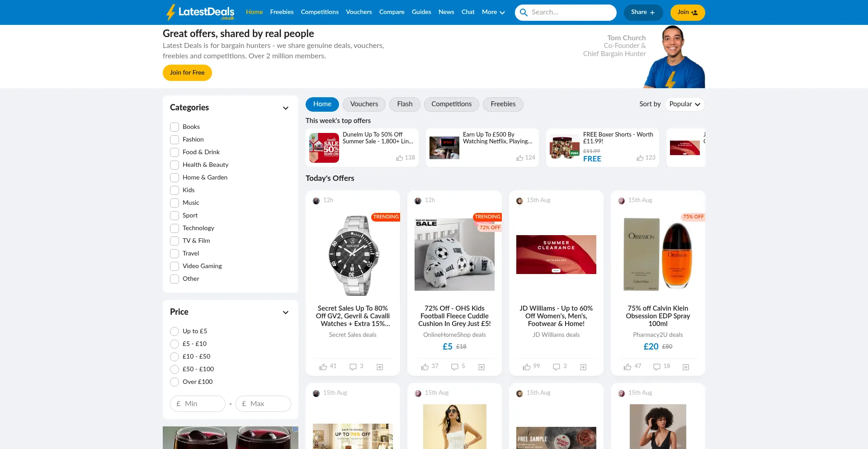This screenshot has height=449, width=868.
Task: Click go-to-deal icon on Calvin Klein card
Action: coord(686,367)
